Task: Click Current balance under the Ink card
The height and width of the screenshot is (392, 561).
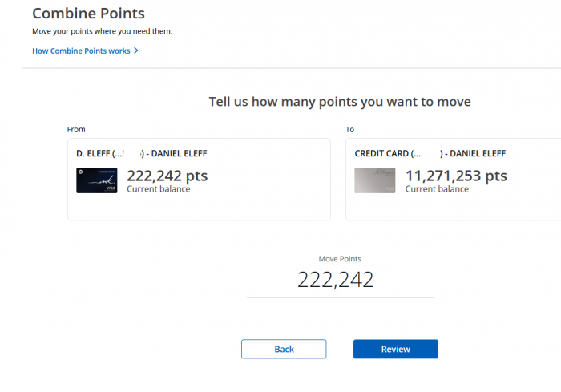Action: (x=159, y=189)
